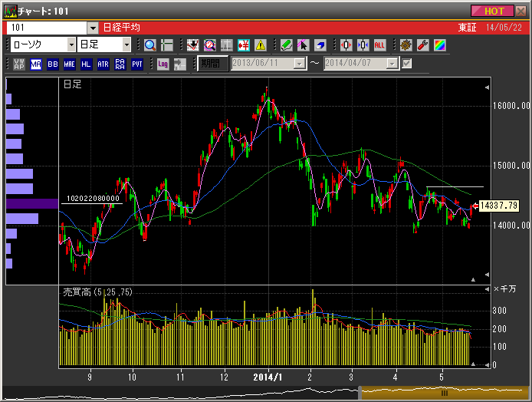Click the Log scale icon
This screenshot has height=402, width=532.
pos(163,64)
